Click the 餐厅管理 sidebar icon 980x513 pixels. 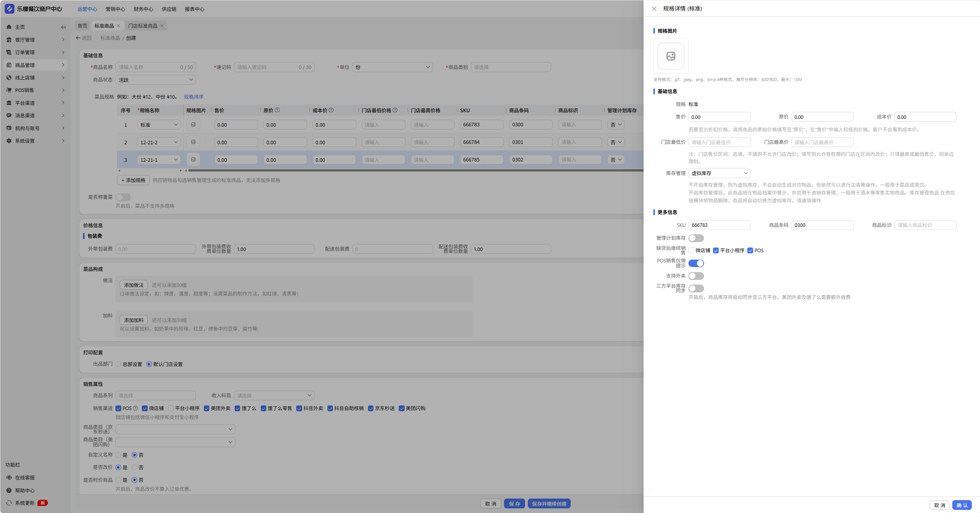click(9, 40)
